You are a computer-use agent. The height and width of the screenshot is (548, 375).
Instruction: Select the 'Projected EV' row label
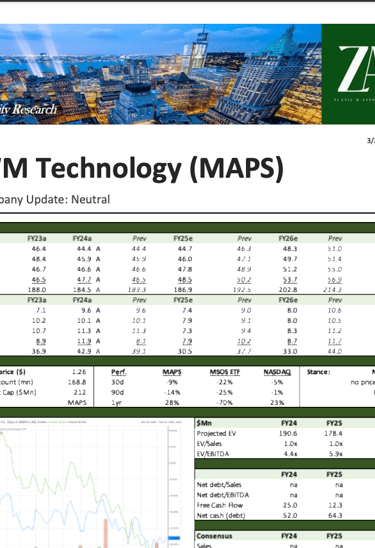tap(216, 434)
